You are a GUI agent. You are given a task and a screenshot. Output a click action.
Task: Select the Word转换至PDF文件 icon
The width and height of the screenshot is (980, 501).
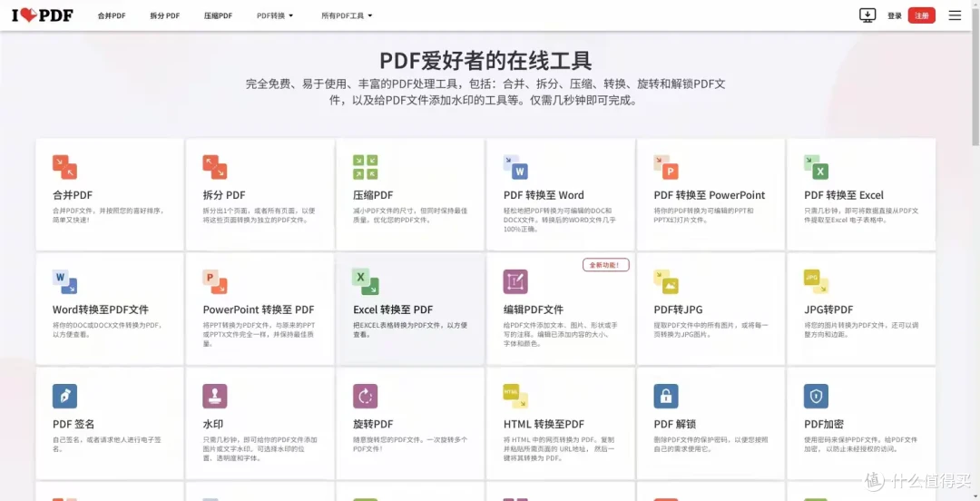point(65,282)
